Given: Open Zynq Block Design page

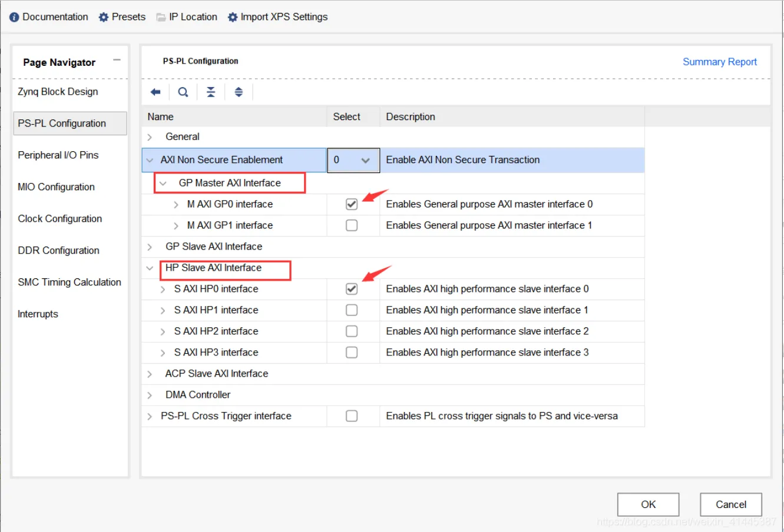Looking at the screenshot, I should point(58,92).
